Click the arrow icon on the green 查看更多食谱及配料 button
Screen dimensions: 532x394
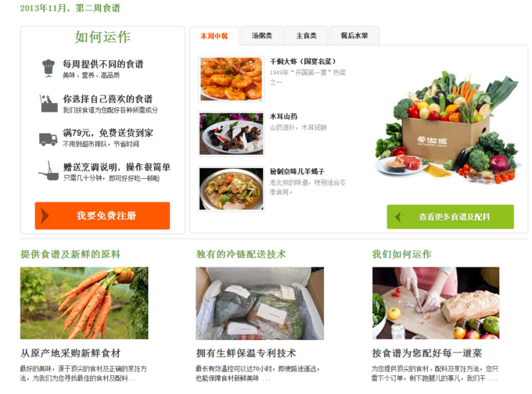pyautogui.click(x=399, y=217)
